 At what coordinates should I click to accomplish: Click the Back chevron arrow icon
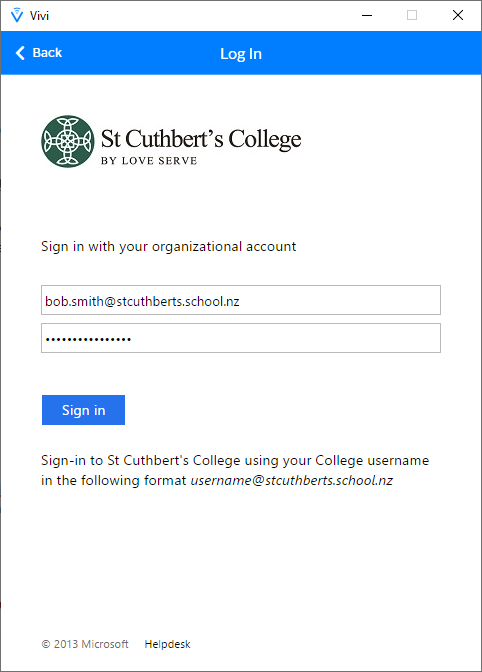20,53
